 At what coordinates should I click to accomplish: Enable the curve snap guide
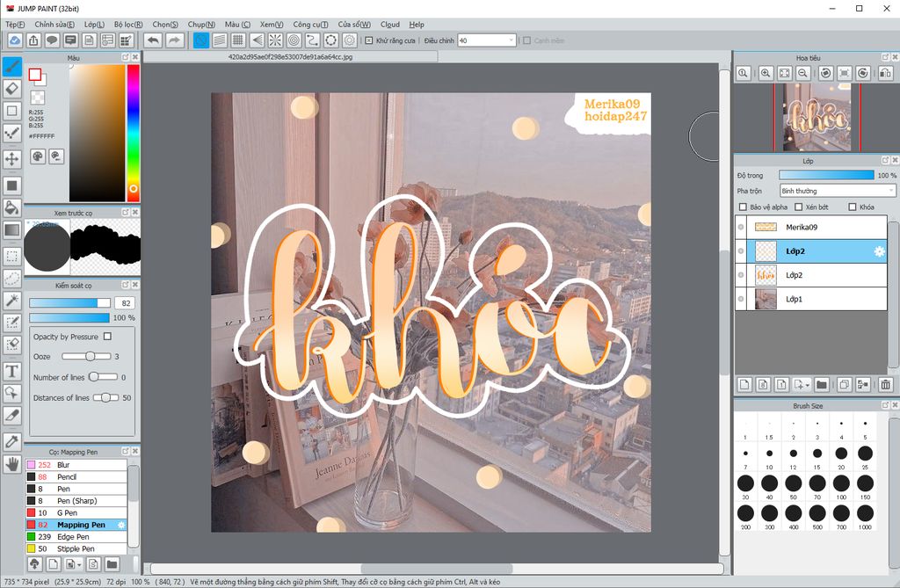312,40
